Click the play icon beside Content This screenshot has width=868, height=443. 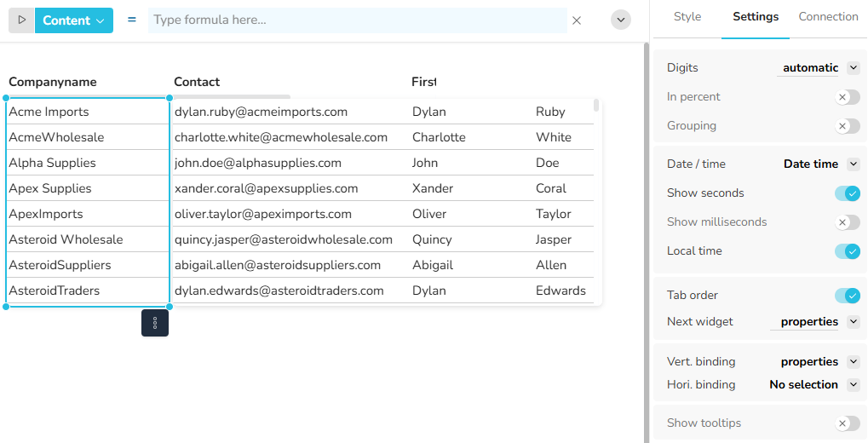tap(21, 20)
